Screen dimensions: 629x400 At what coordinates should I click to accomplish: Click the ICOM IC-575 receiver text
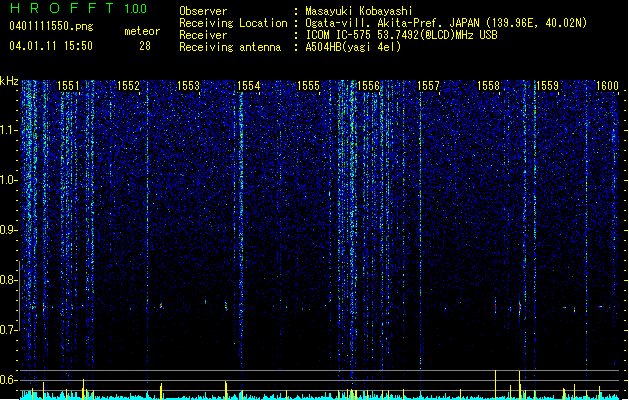[x=401, y=35]
